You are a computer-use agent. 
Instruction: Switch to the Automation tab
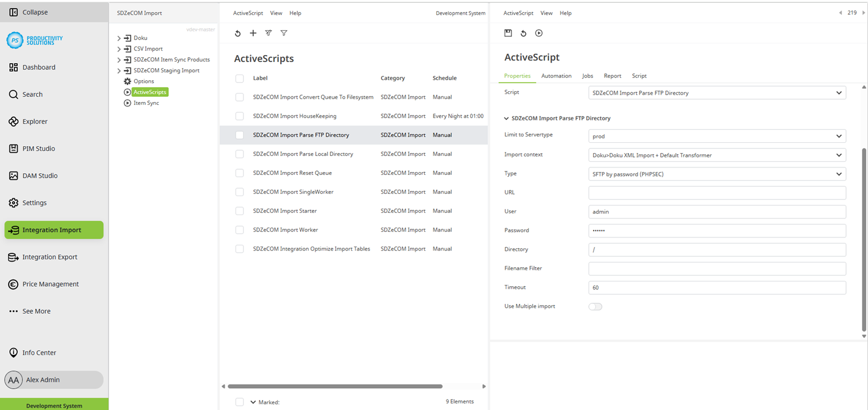556,76
